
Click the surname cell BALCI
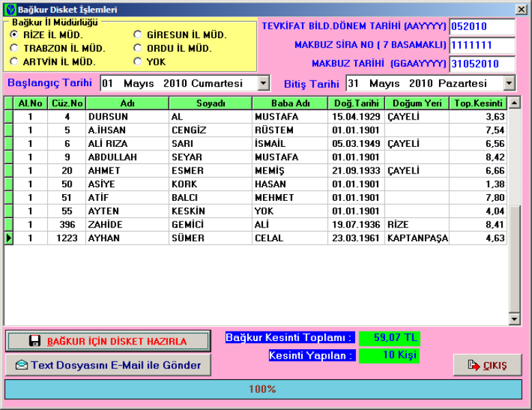click(x=211, y=197)
